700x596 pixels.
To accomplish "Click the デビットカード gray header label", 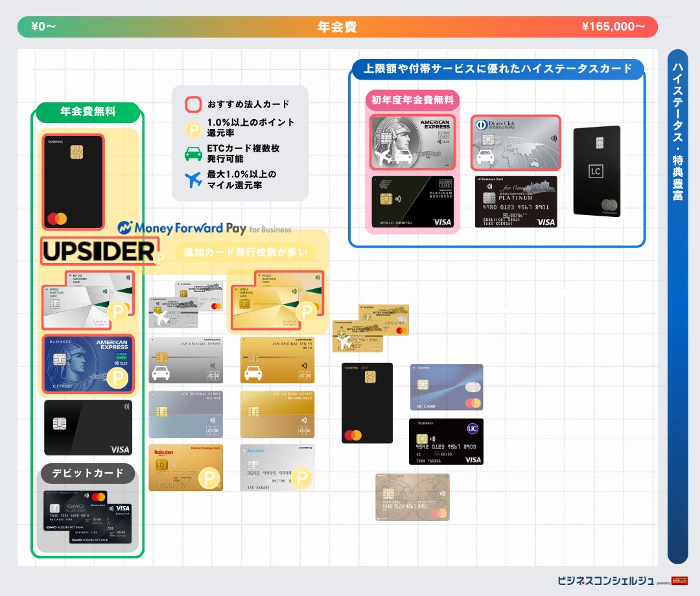I will tap(88, 474).
